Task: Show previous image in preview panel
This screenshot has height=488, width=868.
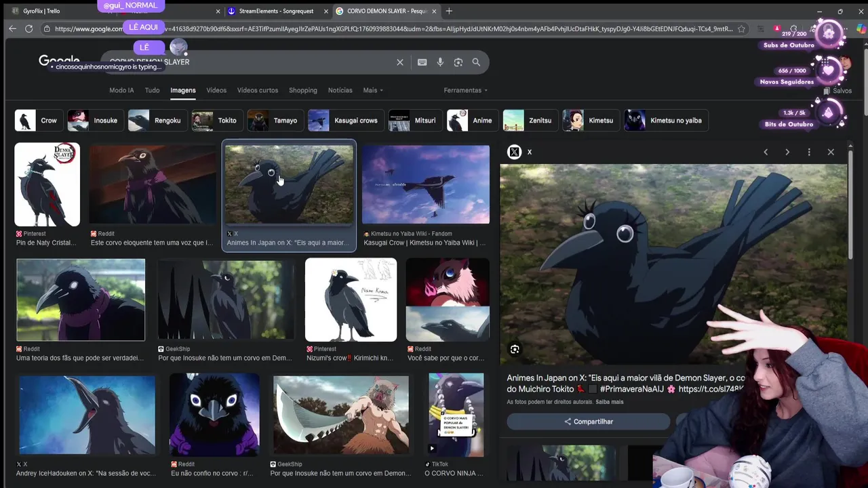Action: 766,152
